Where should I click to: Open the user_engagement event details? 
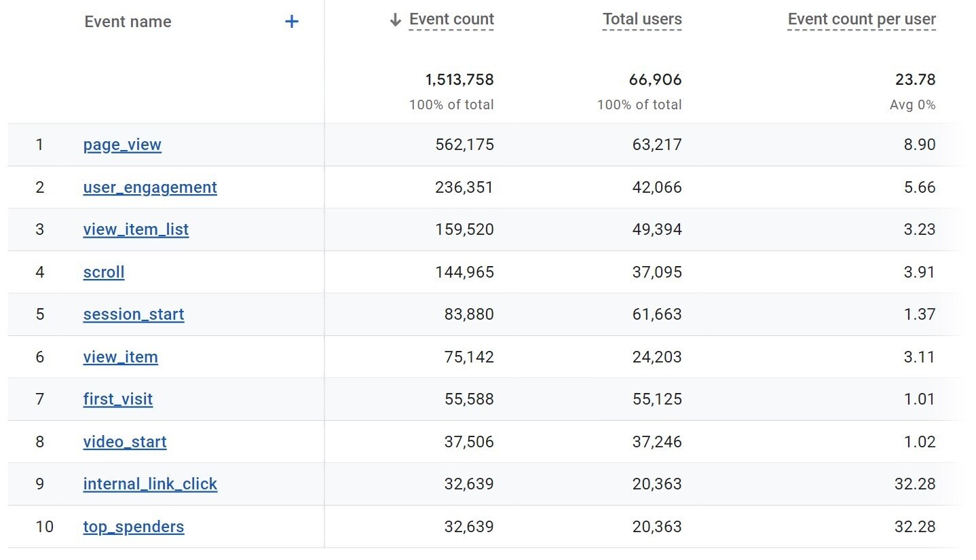[149, 187]
